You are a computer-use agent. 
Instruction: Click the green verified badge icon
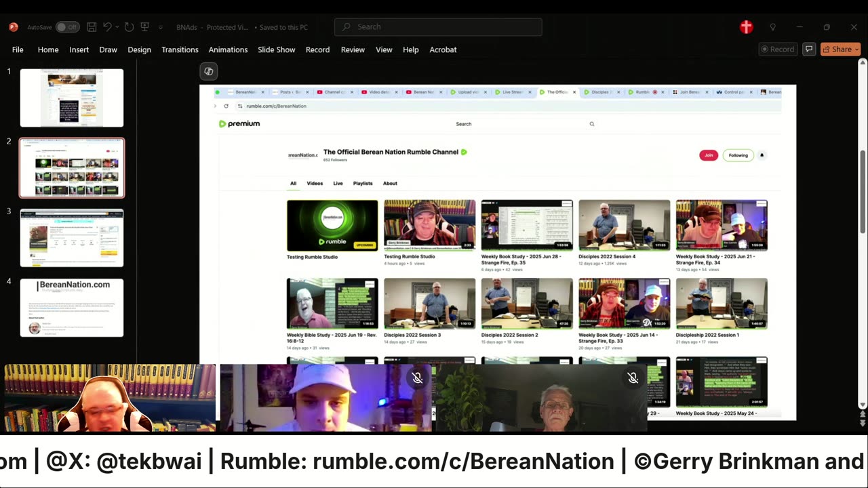point(464,152)
